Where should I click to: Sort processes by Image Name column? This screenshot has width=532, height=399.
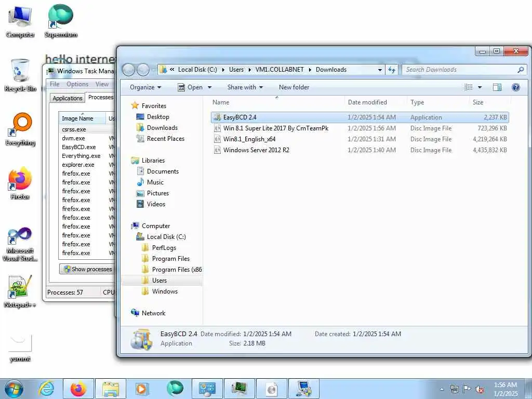(82, 118)
